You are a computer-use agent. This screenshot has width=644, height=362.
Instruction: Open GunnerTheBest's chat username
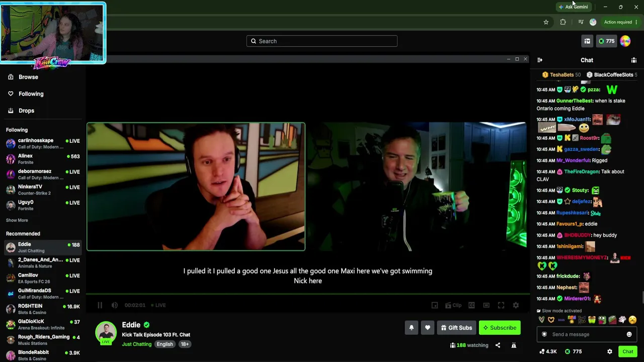[x=574, y=101]
